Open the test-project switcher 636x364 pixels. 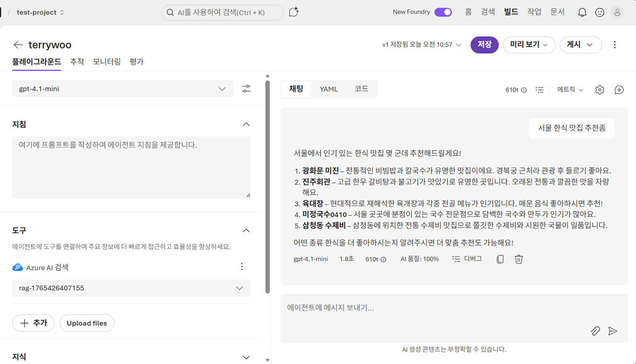[40, 12]
